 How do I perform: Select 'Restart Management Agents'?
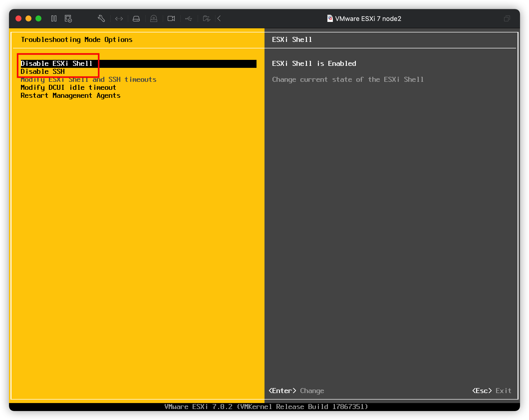click(x=70, y=95)
